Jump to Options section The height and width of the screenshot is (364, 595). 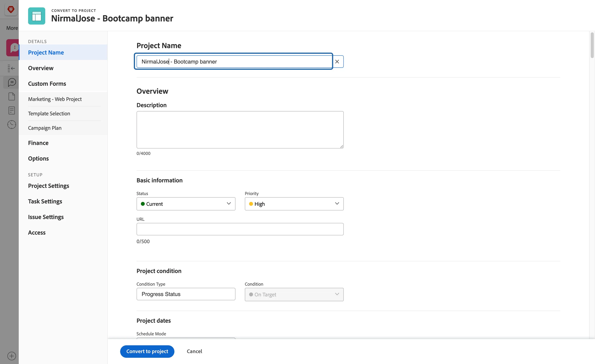[x=38, y=158]
